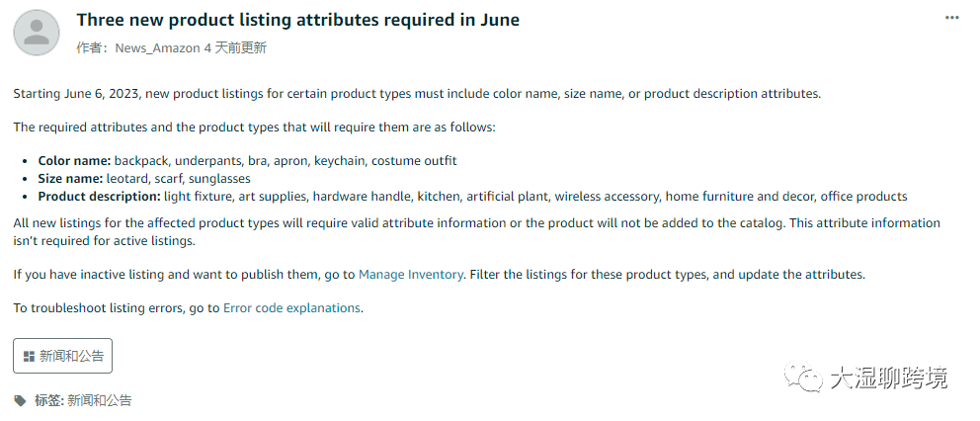Click the post title about listing attributes
This screenshot has height=421, width=980.
point(297,20)
